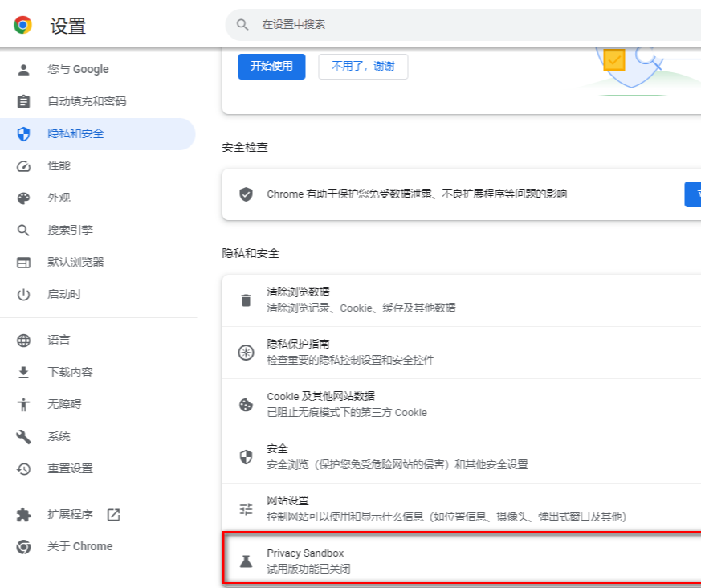Click the blue 开始使用 button

[271, 67]
